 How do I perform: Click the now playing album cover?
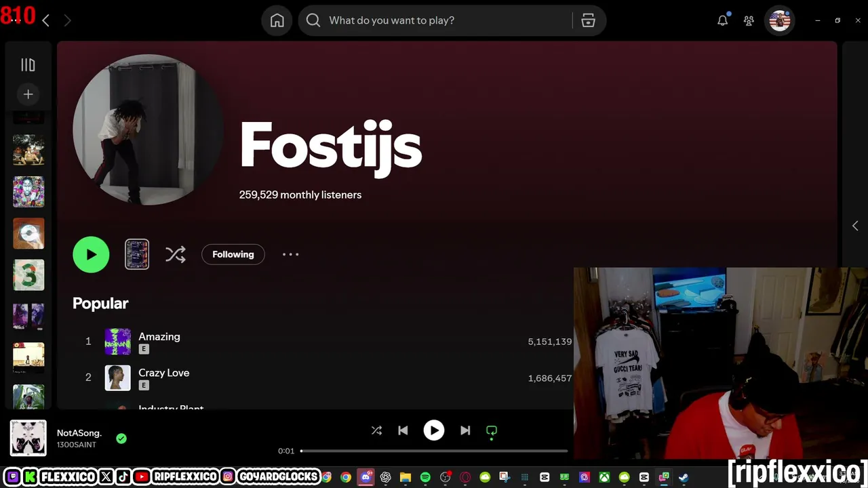28,438
